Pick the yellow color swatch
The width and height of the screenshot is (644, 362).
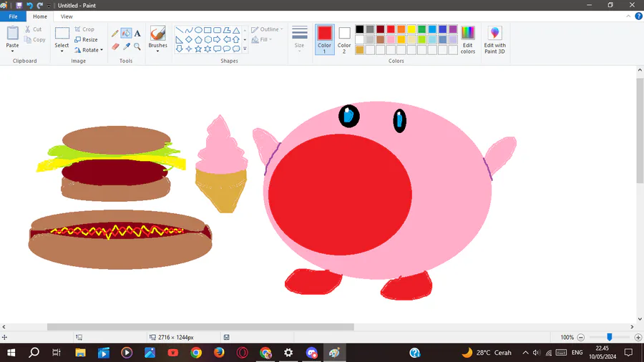[411, 29]
